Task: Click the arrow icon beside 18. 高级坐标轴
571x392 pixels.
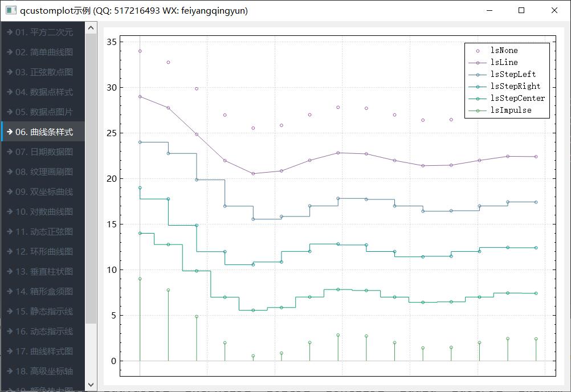Action: tap(10, 371)
